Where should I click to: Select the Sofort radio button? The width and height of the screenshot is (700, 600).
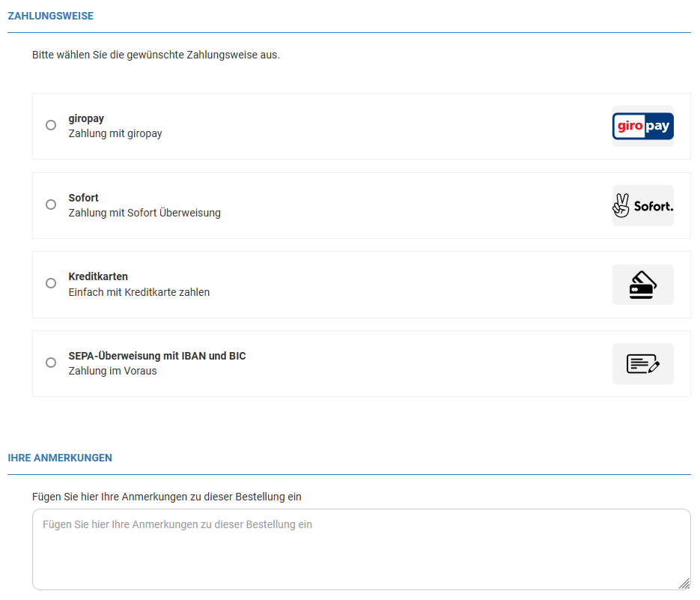(51, 204)
